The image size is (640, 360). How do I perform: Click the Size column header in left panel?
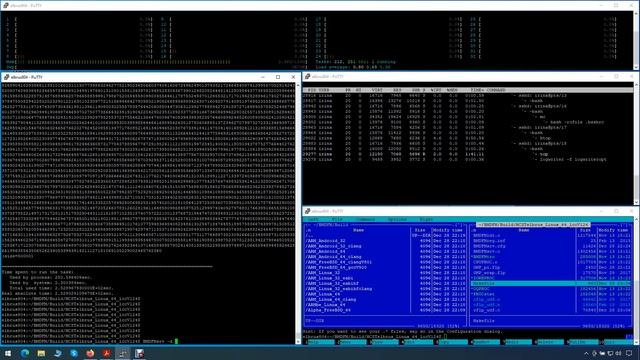tap(420, 230)
